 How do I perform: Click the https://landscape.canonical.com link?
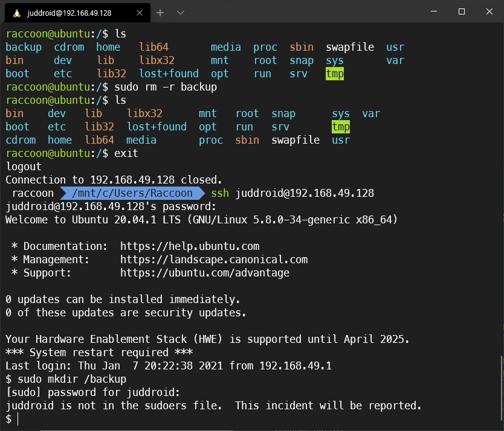(214, 260)
